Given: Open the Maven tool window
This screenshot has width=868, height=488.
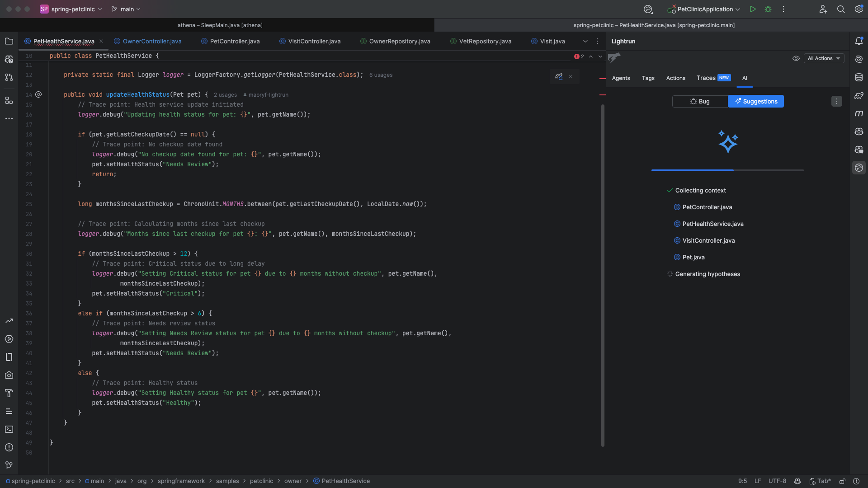Looking at the screenshot, I should point(859,114).
